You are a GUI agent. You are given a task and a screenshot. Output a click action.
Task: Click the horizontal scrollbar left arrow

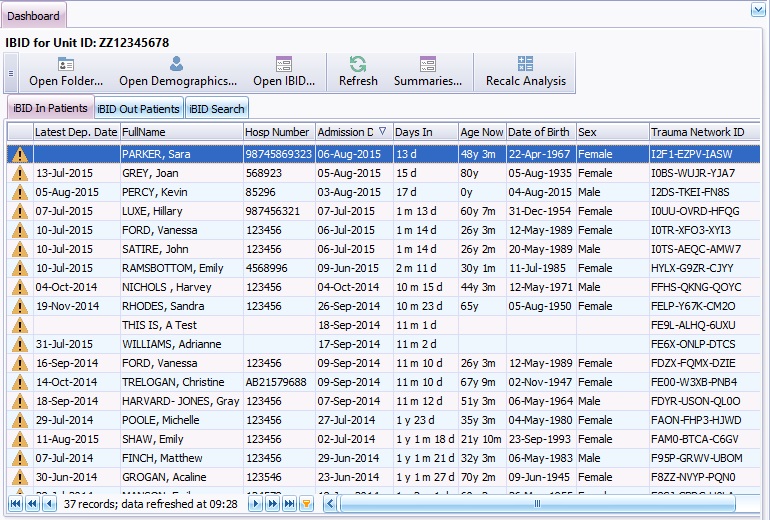coord(330,505)
